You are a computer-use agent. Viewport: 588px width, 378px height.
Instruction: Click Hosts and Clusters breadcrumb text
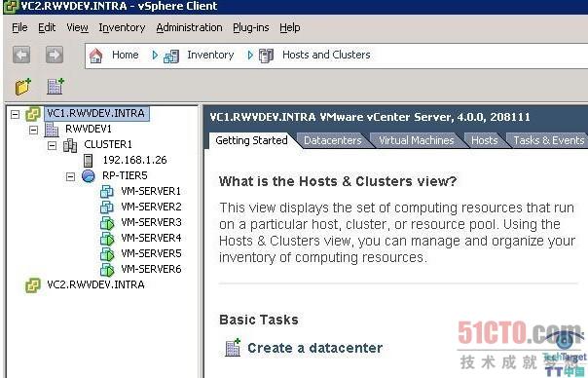[326, 55]
